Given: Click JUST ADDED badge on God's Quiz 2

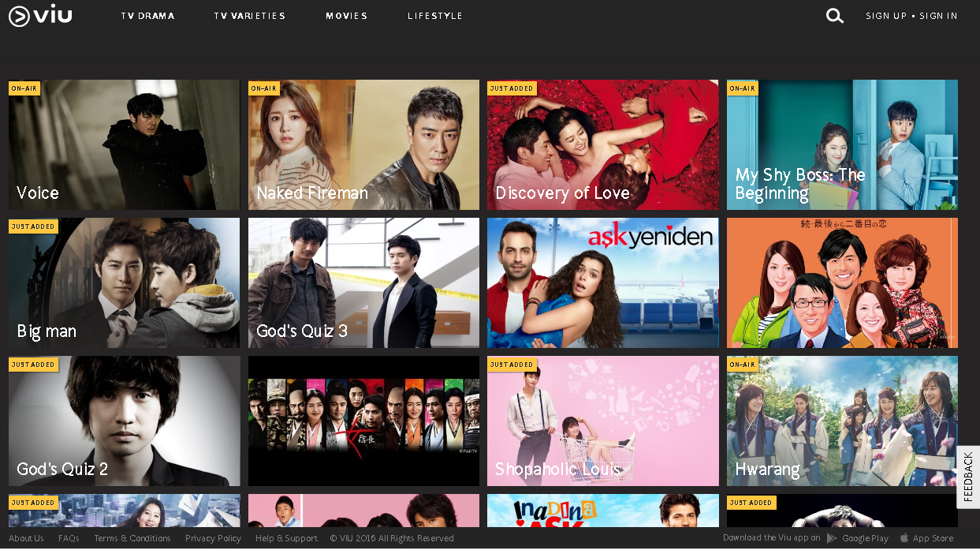Looking at the screenshot, I should (x=33, y=365).
